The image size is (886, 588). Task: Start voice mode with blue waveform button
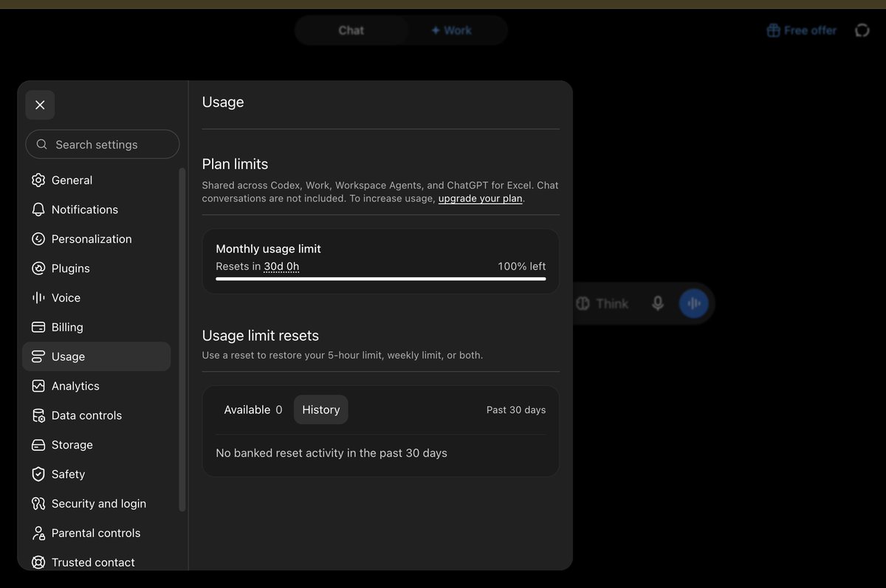[693, 303]
